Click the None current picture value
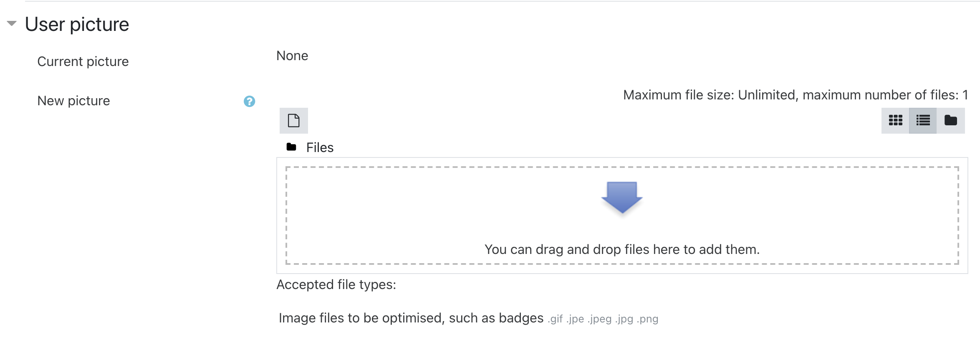980x345 pixels. pos(292,56)
